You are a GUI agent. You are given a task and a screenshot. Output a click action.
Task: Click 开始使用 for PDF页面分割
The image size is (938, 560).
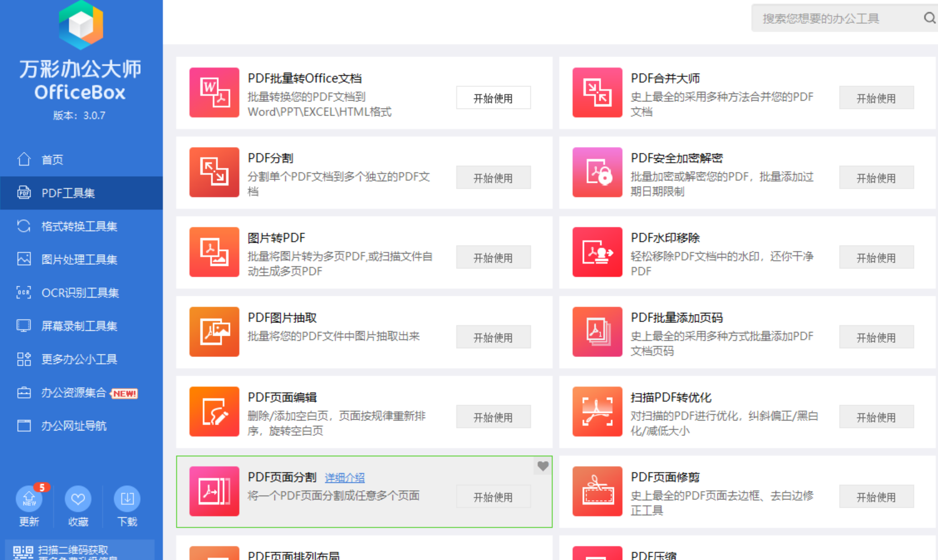click(x=493, y=497)
